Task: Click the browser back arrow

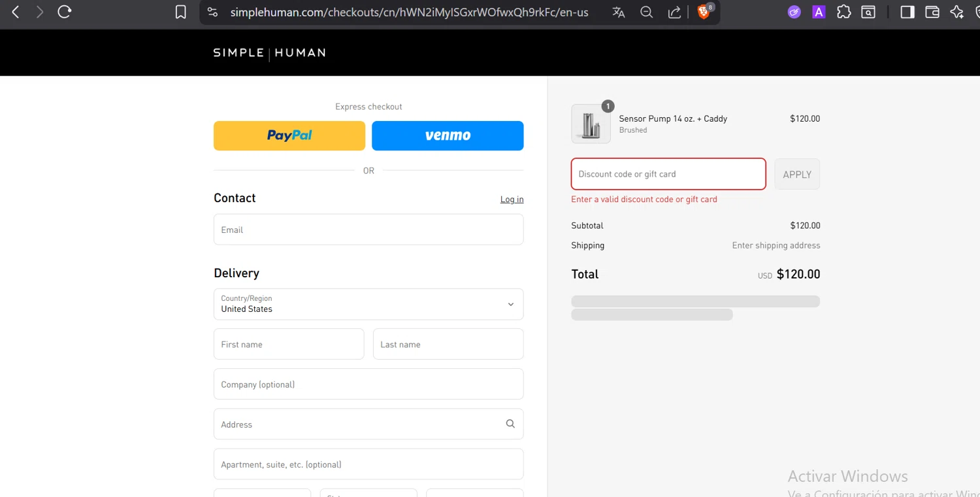Action: point(16,12)
